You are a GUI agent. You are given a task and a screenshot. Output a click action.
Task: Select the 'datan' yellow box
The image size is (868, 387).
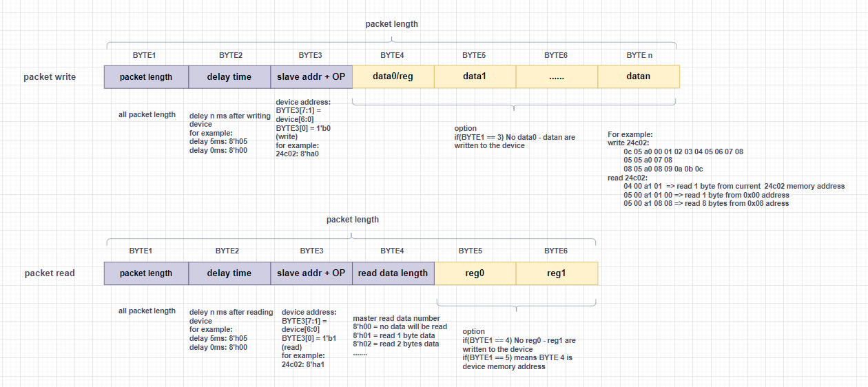click(639, 76)
